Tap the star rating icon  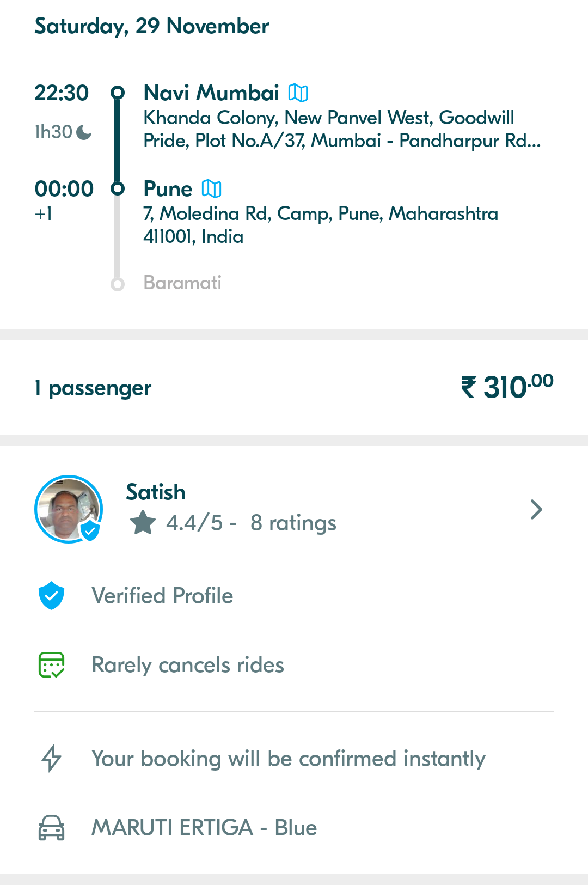pyautogui.click(x=143, y=523)
